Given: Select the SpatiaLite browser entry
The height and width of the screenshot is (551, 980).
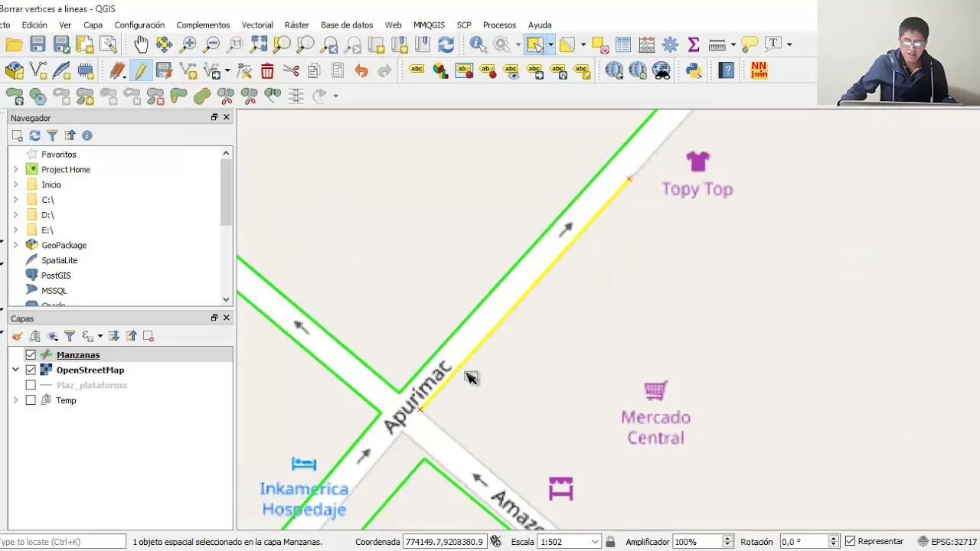Looking at the screenshot, I should [x=59, y=260].
